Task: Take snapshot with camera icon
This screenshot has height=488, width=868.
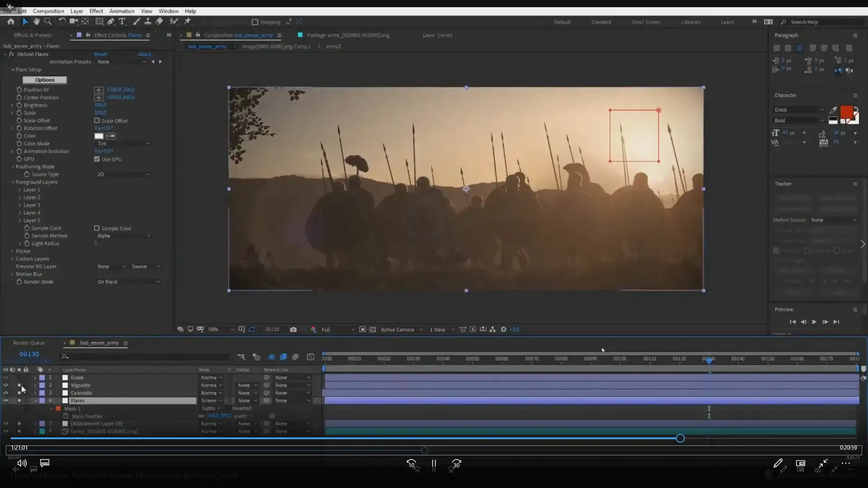Action: click(293, 329)
